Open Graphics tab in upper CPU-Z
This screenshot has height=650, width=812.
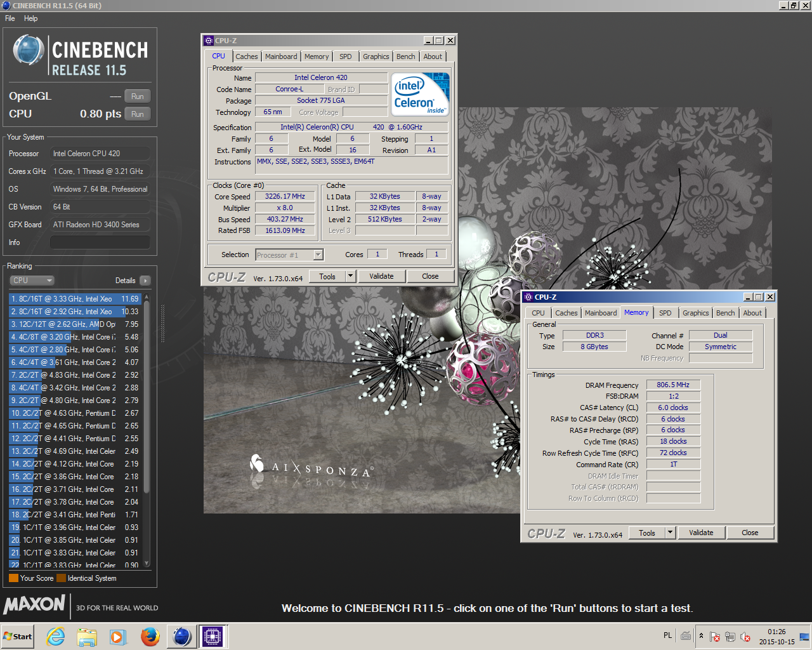[376, 56]
